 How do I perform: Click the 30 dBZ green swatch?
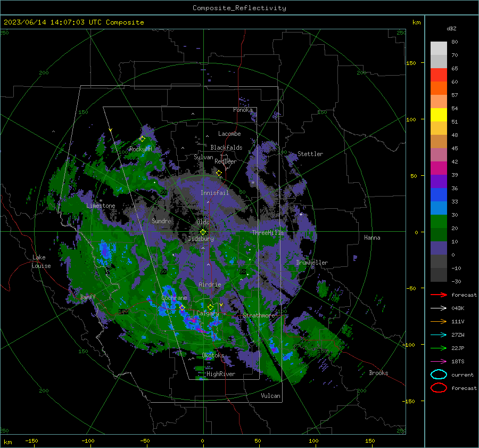[x=439, y=221]
